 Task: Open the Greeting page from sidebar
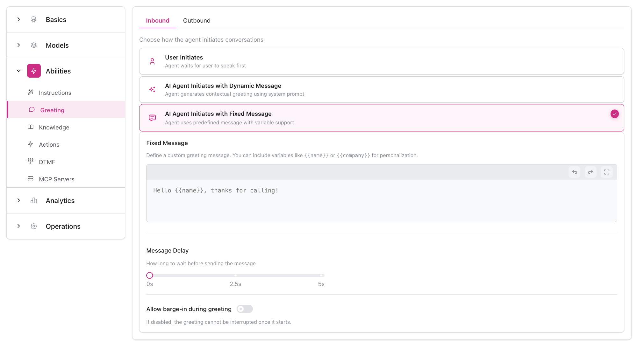click(53, 110)
